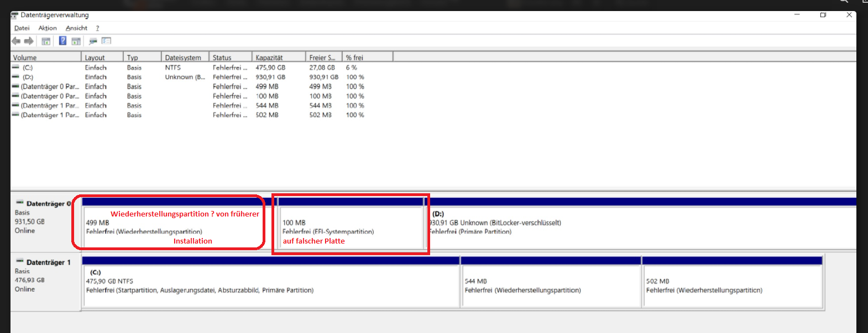Select the Datenträger 1 row with 502 MB
The width and height of the screenshot is (868, 333).
202,115
